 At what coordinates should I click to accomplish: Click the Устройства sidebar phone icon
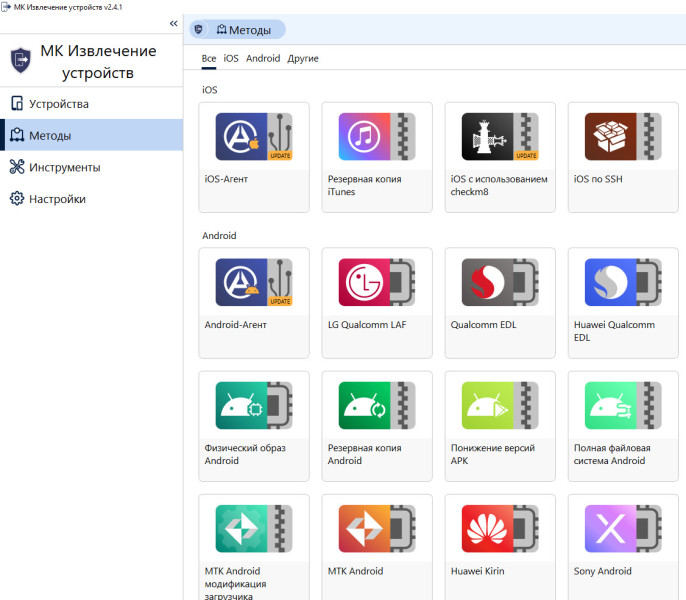[x=17, y=103]
